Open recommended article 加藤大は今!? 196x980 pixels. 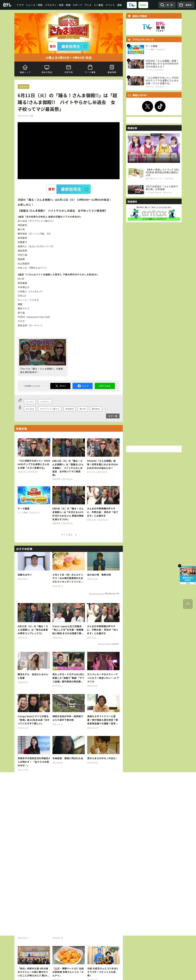pyautogui.click(x=34, y=566)
